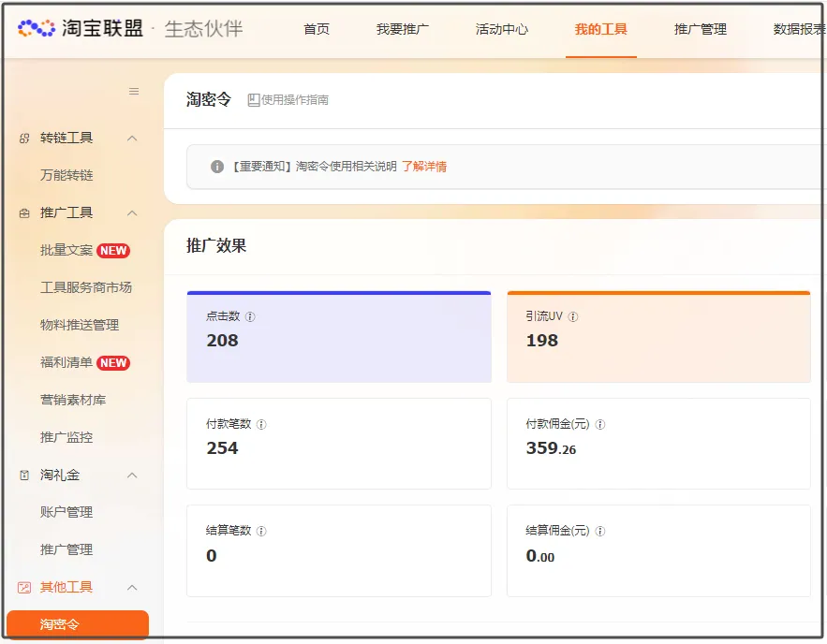Click the 淘礼金 gift icon

(24, 475)
